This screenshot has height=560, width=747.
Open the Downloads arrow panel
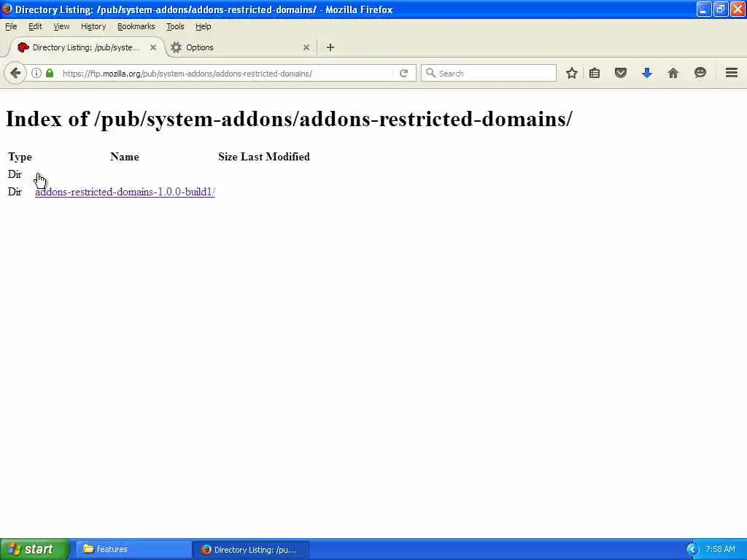(x=646, y=74)
